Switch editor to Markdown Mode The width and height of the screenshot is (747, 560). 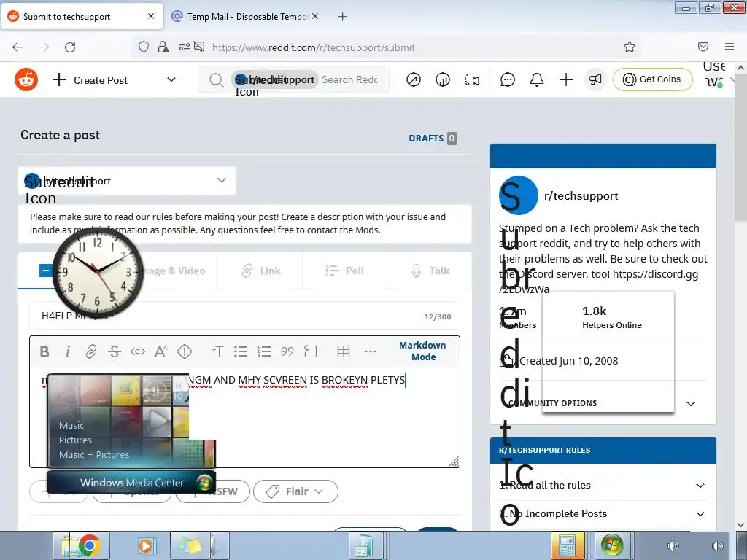(422, 351)
